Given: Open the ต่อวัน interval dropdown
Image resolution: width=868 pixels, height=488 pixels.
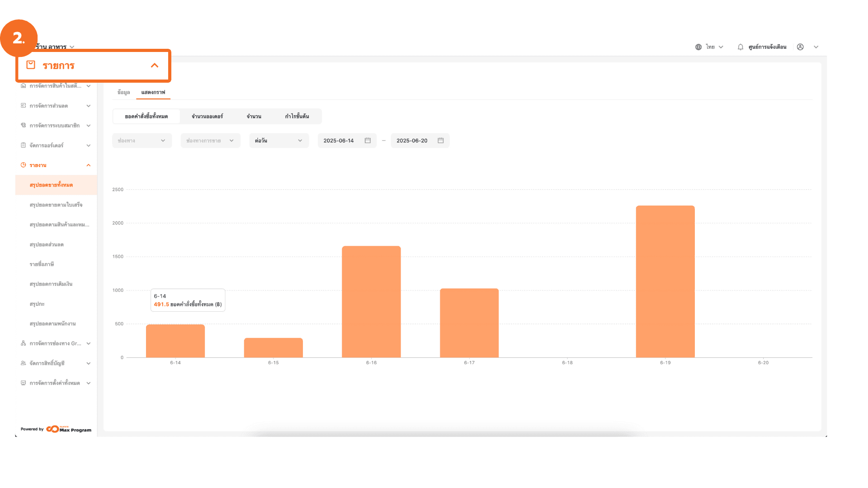Looking at the screenshot, I should [x=278, y=141].
